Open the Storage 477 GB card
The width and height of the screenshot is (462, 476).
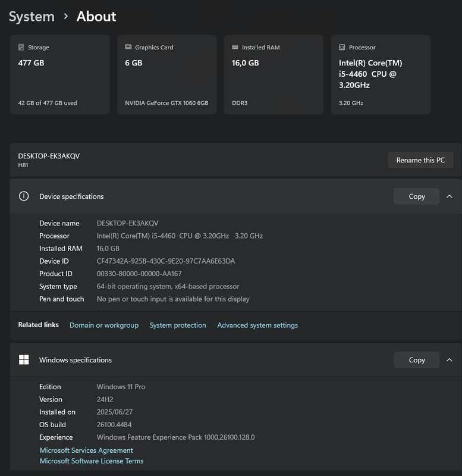tap(60, 75)
